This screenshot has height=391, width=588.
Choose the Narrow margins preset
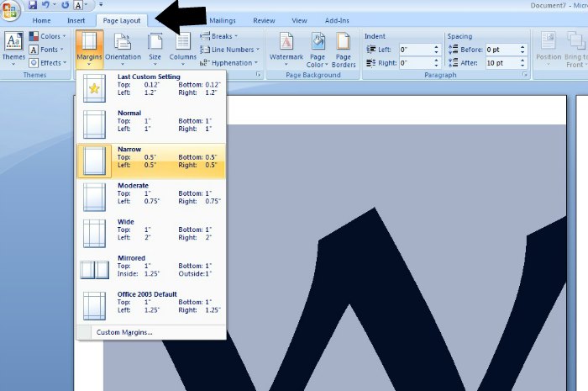click(x=151, y=161)
